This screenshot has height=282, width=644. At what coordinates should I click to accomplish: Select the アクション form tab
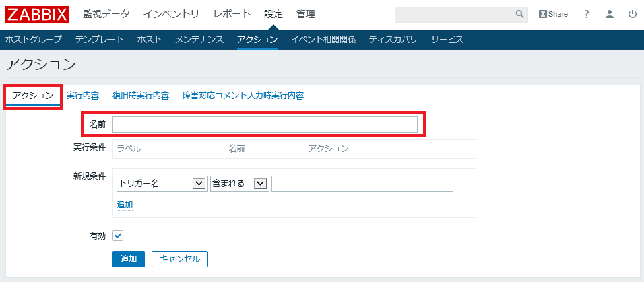[x=33, y=96]
